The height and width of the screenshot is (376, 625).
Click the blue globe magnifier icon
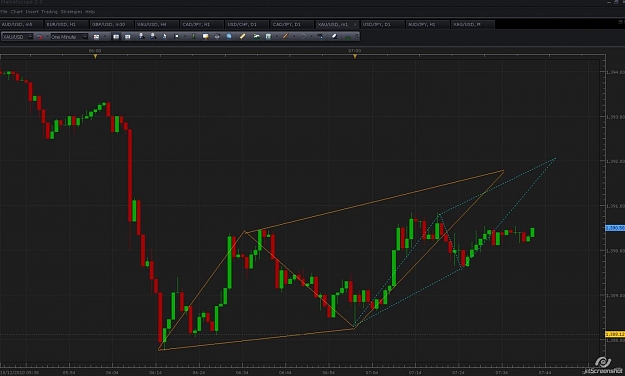click(229, 36)
